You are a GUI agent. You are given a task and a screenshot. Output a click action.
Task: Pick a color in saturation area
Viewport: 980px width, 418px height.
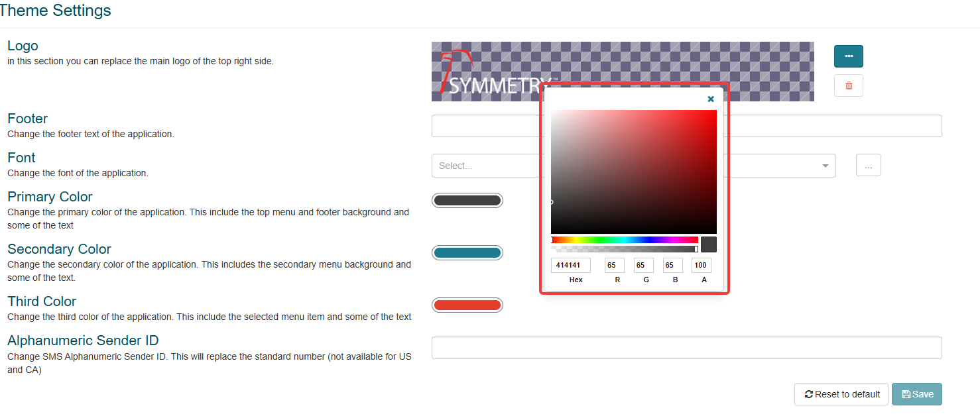click(x=634, y=172)
